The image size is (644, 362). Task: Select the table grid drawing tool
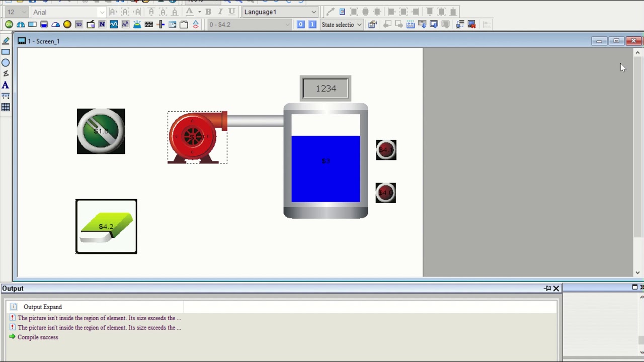[x=6, y=107]
